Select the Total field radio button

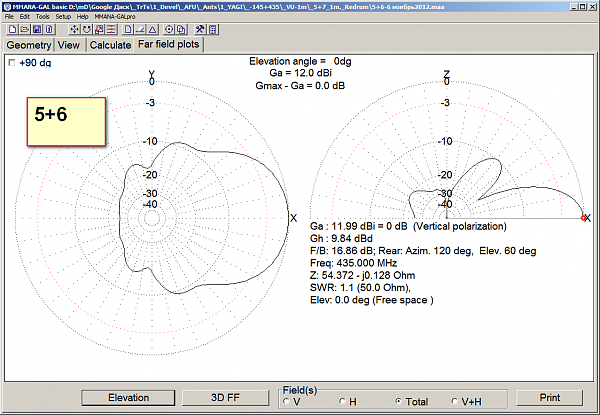[x=398, y=401]
